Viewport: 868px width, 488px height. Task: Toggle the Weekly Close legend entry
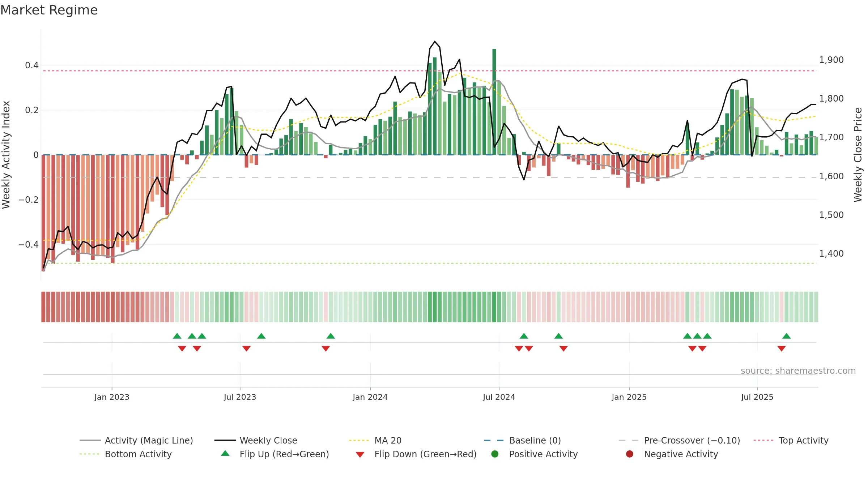(x=256, y=440)
